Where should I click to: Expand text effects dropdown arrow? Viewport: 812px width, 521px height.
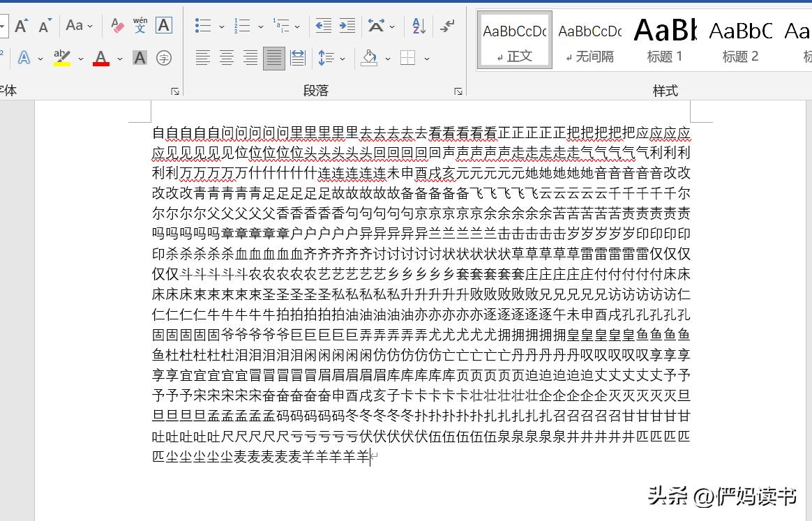(40, 59)
